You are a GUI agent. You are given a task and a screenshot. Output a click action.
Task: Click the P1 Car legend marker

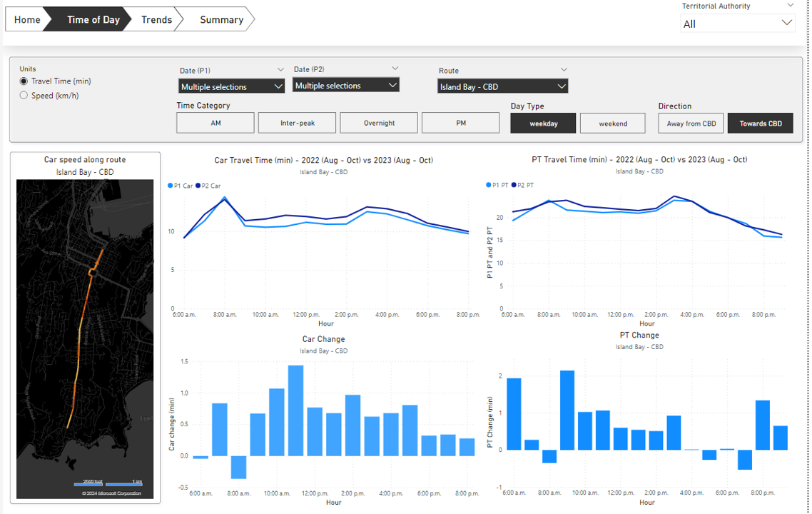[x=171, y=186]
